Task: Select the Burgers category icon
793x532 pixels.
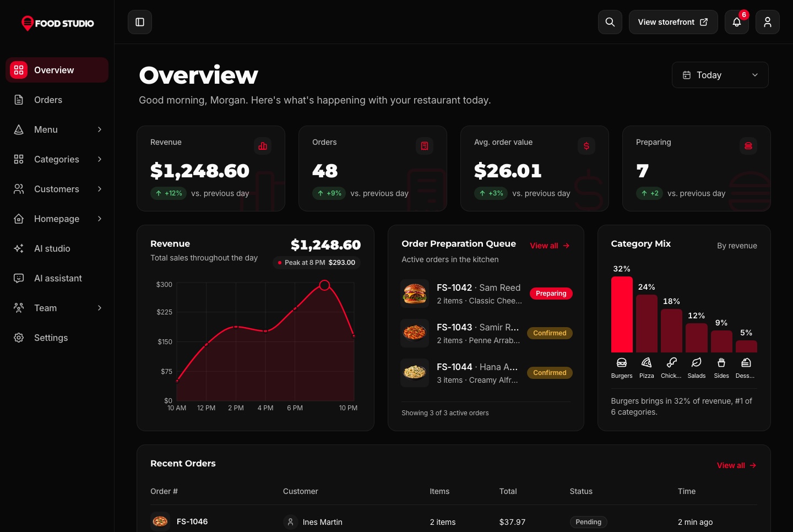Action: click(x=622, y=362)
